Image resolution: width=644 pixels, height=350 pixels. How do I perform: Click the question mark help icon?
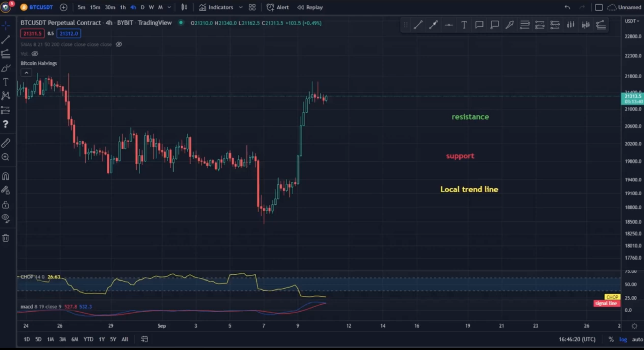[x=6, y=124]
